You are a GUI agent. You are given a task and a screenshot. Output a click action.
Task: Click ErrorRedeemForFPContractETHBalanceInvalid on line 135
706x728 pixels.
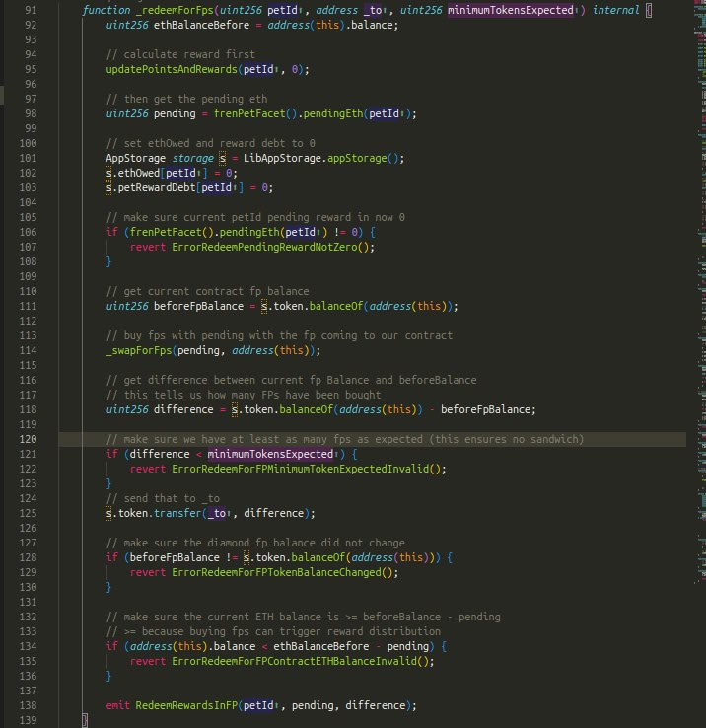click(294, 661)
